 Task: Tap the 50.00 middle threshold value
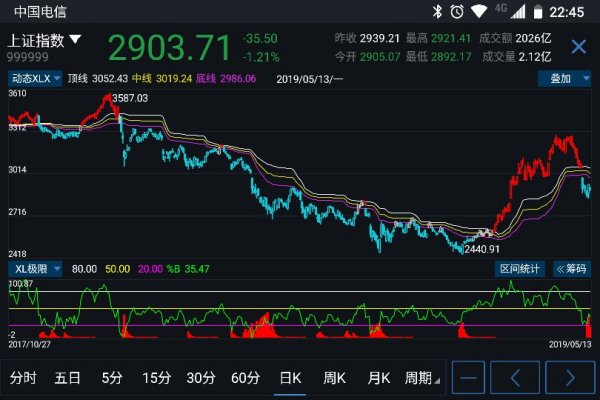pyautogui.click(x=117, y=269)
